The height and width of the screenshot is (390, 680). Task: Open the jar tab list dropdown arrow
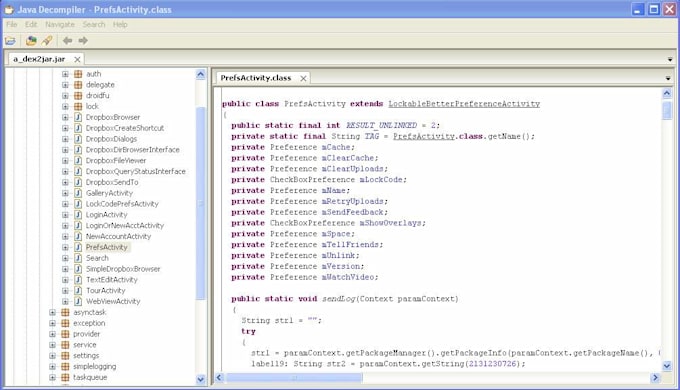click(x=670, y=59)
